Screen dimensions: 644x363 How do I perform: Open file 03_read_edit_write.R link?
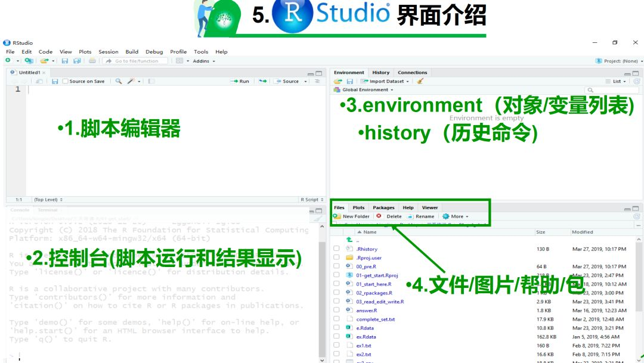click(380, 302)
